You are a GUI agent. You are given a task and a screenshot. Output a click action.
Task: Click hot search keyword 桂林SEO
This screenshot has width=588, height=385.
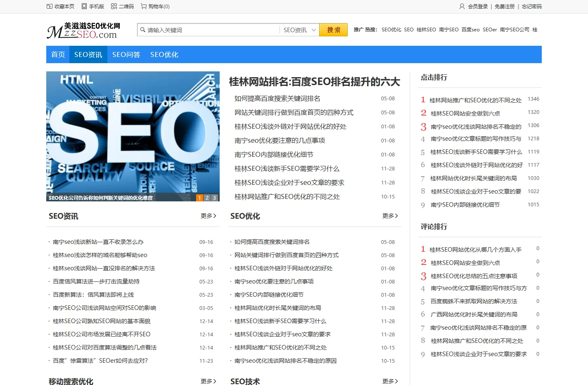[x=426, y=30]
